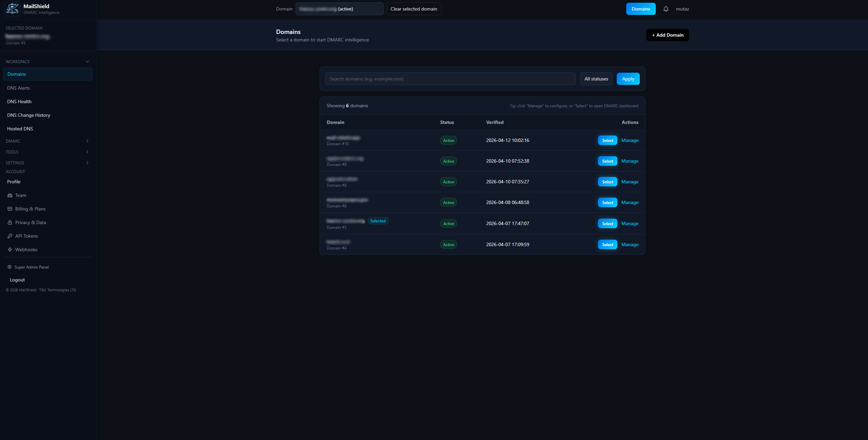Click verified date 2026-04-12 10:02:16

507,140
